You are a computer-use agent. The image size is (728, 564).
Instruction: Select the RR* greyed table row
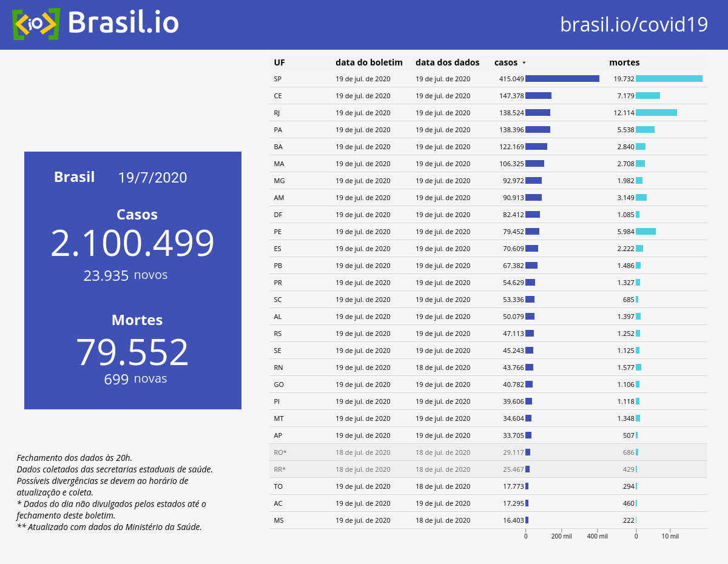[488, 469]
